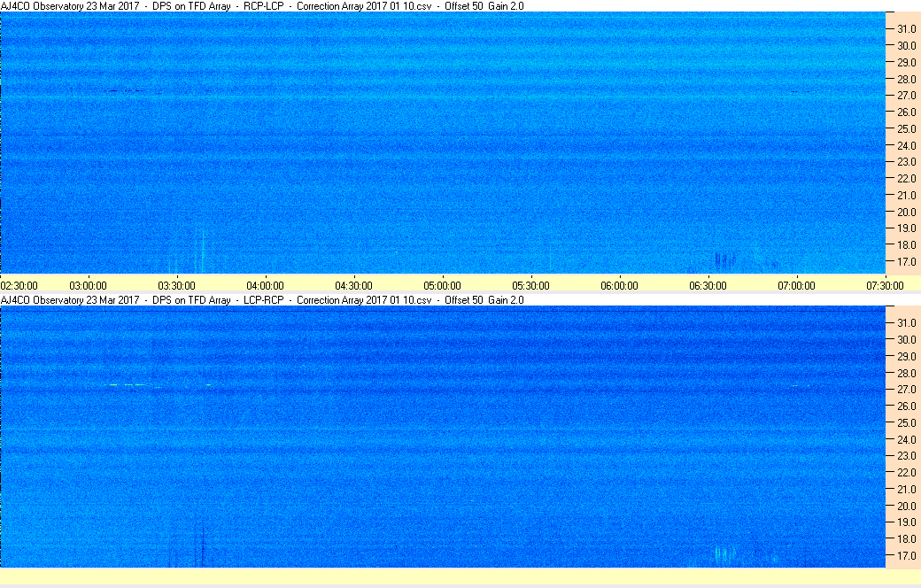921x588 pixels.
Task: Click 'Offset 50' in the LCP-RCP title
Action: click(x=464, y=299)
